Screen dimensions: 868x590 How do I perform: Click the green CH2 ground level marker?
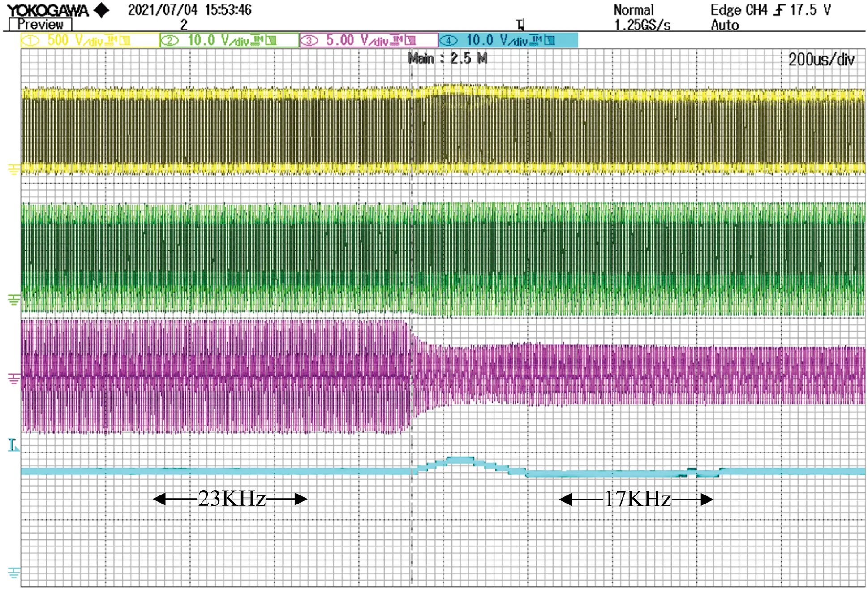tap(13, 299)
